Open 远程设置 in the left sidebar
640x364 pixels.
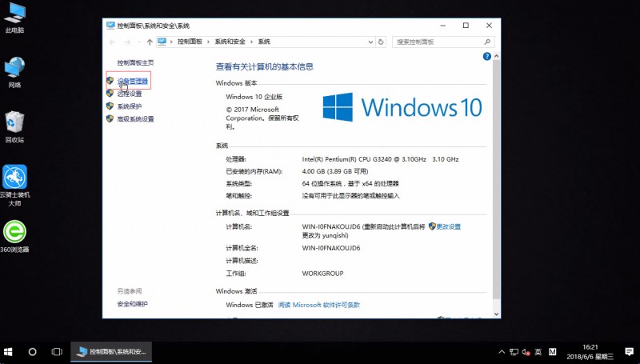[x=130, y=94]
